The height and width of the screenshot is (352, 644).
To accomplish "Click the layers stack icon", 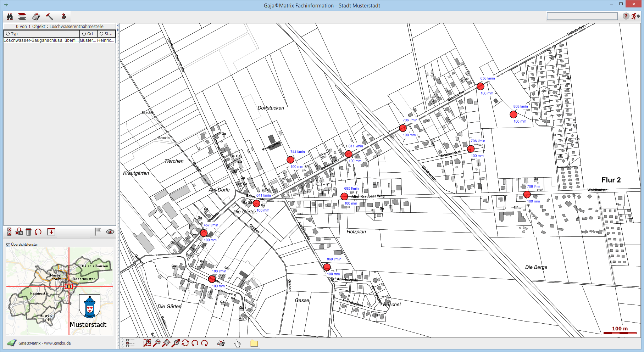I will [x=22, y=17].
